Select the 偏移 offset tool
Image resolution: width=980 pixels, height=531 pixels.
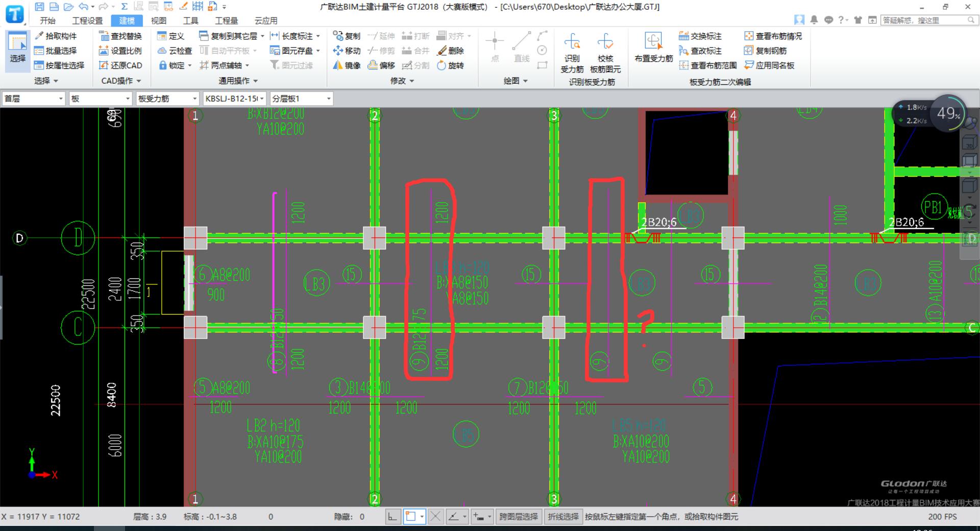point(381,65)
